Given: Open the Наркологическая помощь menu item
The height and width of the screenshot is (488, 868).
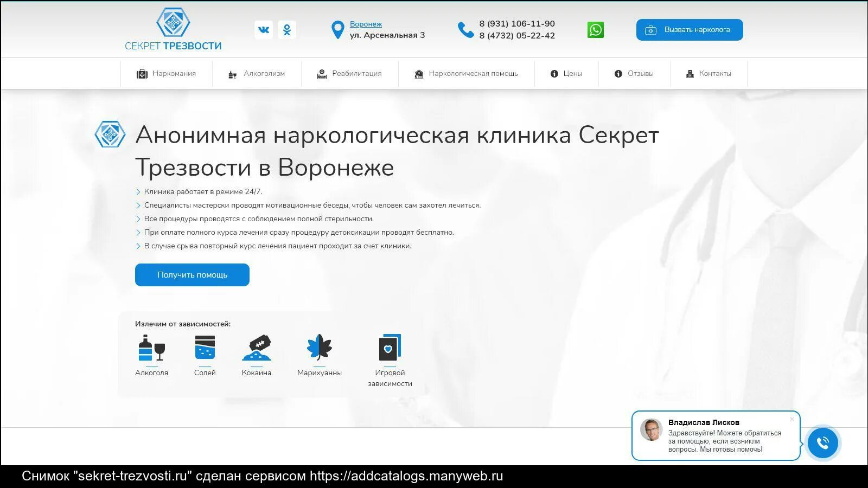Looking at the screenshot, I should click(x=466, y=74).
